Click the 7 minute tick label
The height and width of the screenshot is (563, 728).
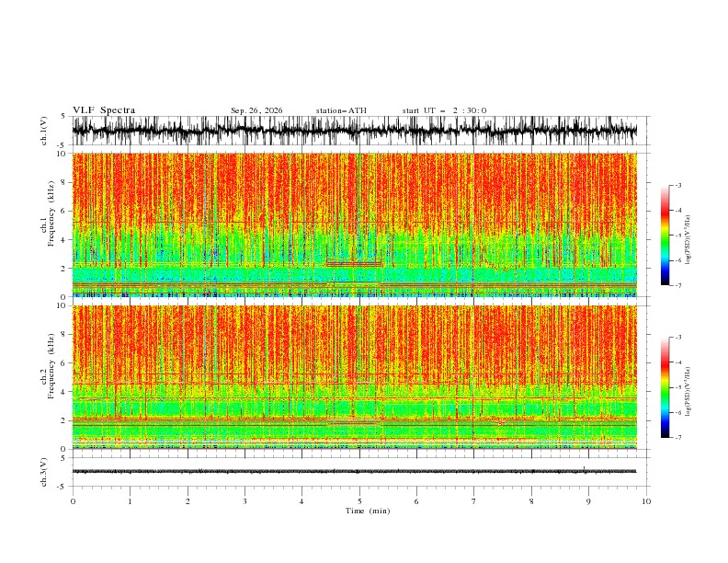[x=474, y=501]
